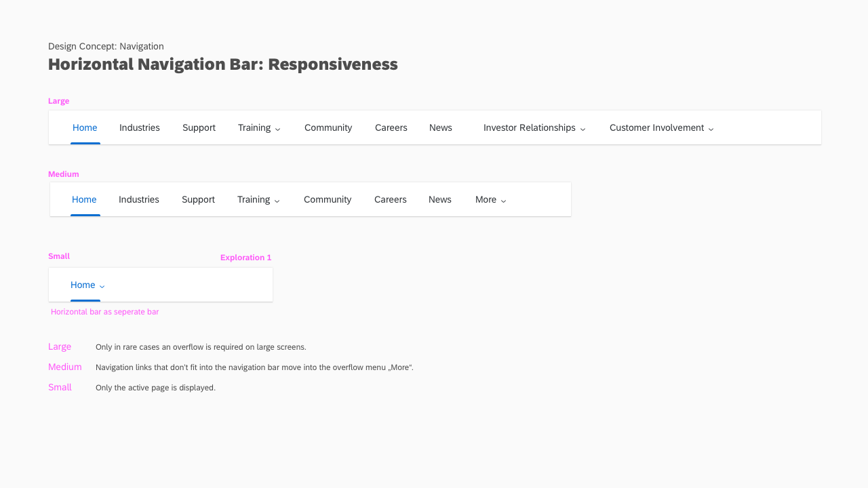Select News in the medium navigation bar

(x=439, y=199)
